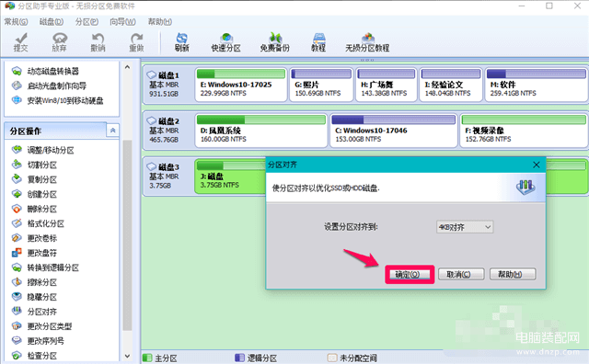The height and width of the screenshot is (364, 589).
Task: Select 磁盘2 disk header
Action: coord(167,131)
